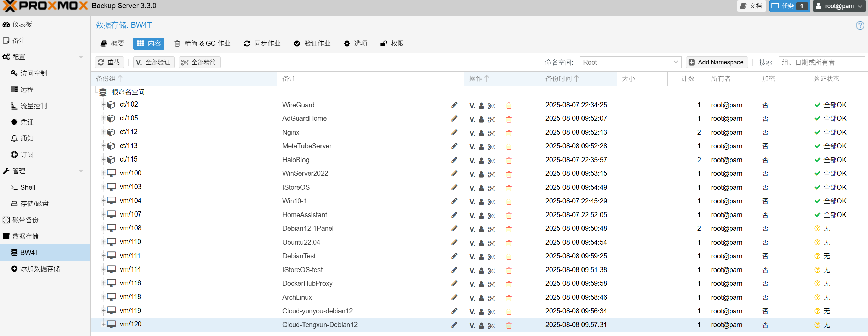The width and height of the screenshot is (868, 336).
Task: Delete vm/120 Cloud-Tengxun-Debian12 group
Action: coord(509,325)
